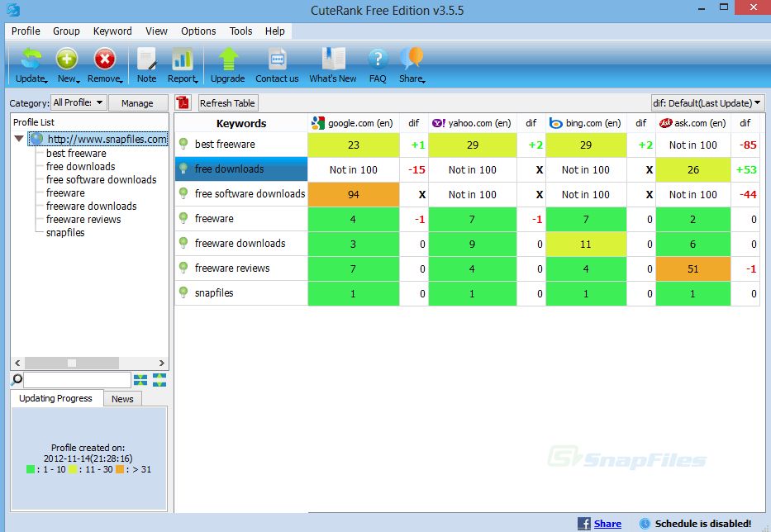Image resolution: width=771 pixels, height=532 pixels.
Task: Switch to the News tab
Action: tap(122, 399)
